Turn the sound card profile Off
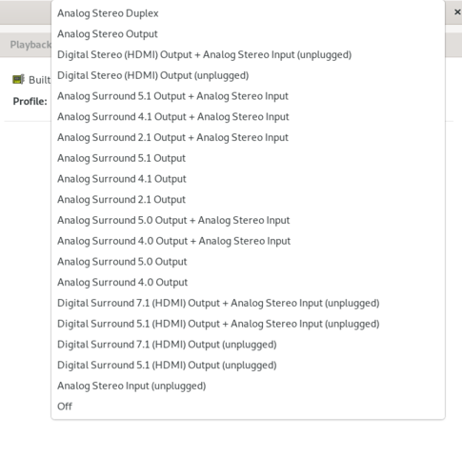Image resolution: width=462 pixels, height=476 pixels. coord(248,407)
